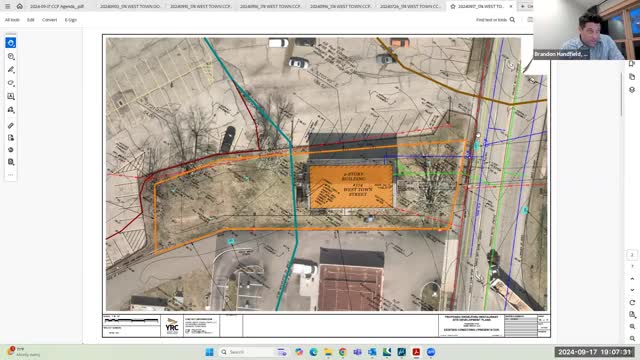Launch Microsoft Edge from taskbar
The image size is (640, 360).
tap(313, 352)
